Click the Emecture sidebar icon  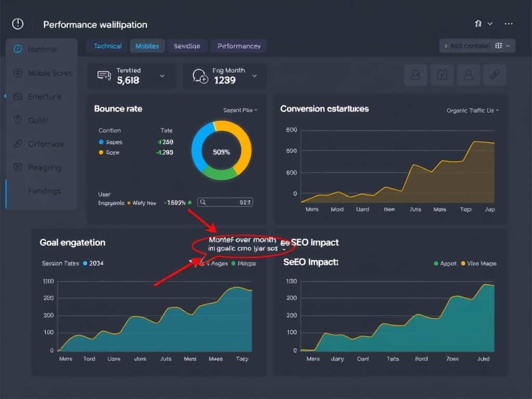click(x=17, y=97)
